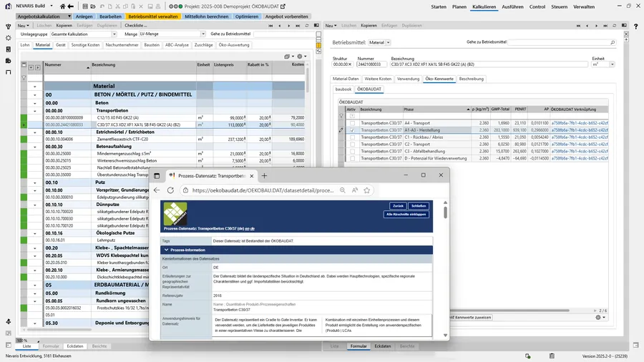The height and width of the screenshot is (362, 644).
Task: Tick Aktiv checkbox for C1 - Rückbau / Abriss
Action: (x=352, y=137)
